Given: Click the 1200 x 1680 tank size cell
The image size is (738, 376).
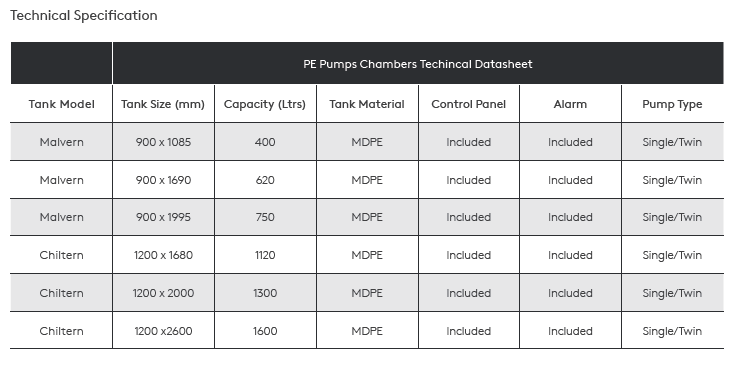Looking at the screenshot, I should pyautogui.click(x=163, y=255).
